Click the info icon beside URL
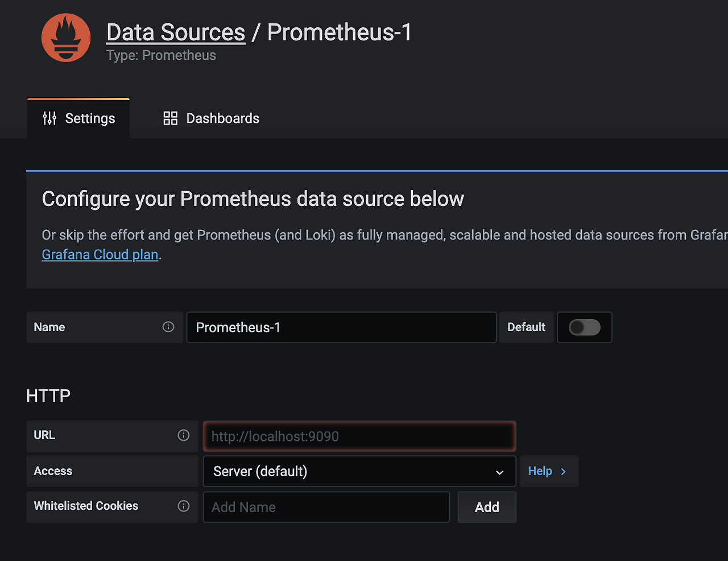Screen dimensions: 728x561 click(184, 435)
